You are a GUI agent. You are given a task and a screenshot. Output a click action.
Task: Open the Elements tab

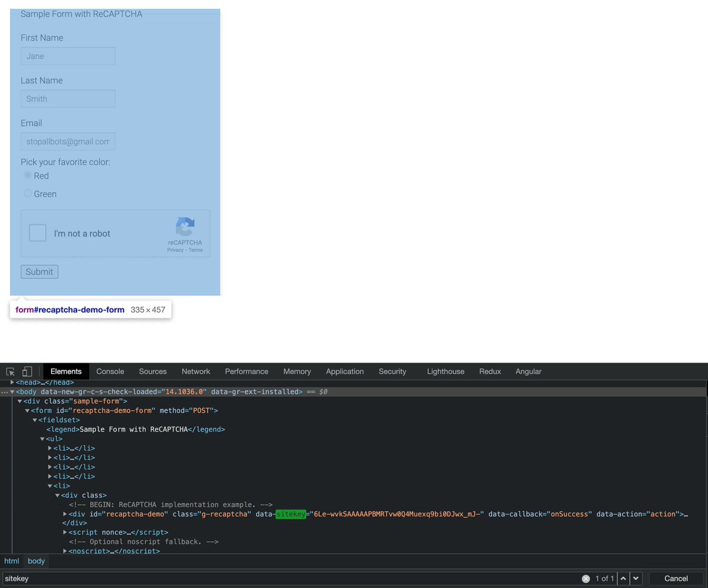click(x=66, y=372)
